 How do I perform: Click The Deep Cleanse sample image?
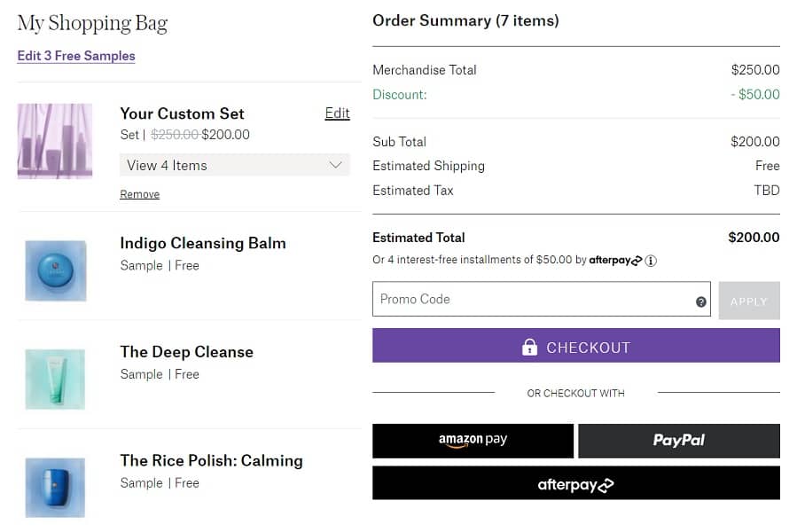point(55,379)
